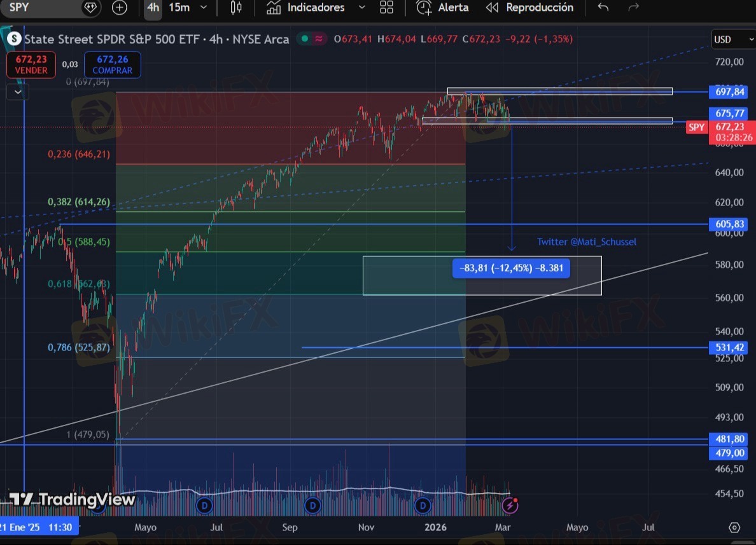Click the dividend D marker near Jul
The image size is (756, 545).
point(205,506)
